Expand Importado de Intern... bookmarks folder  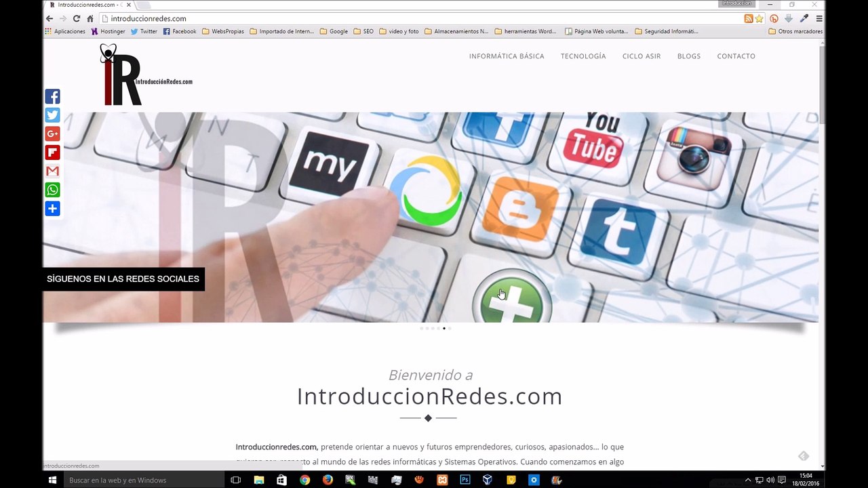282,31
